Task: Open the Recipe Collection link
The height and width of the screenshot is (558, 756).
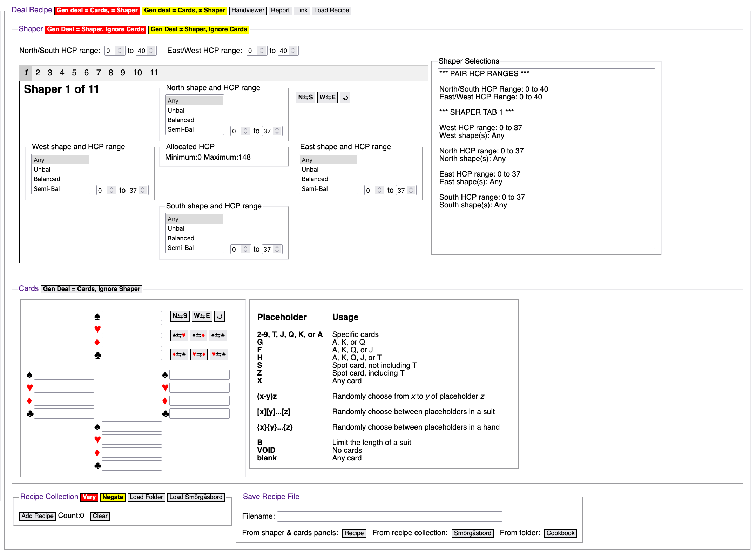Action: [x=49, y=497]
